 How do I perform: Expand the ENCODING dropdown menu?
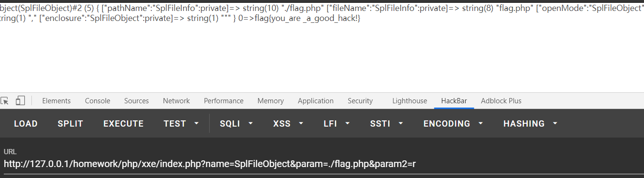tap(453, 124)
